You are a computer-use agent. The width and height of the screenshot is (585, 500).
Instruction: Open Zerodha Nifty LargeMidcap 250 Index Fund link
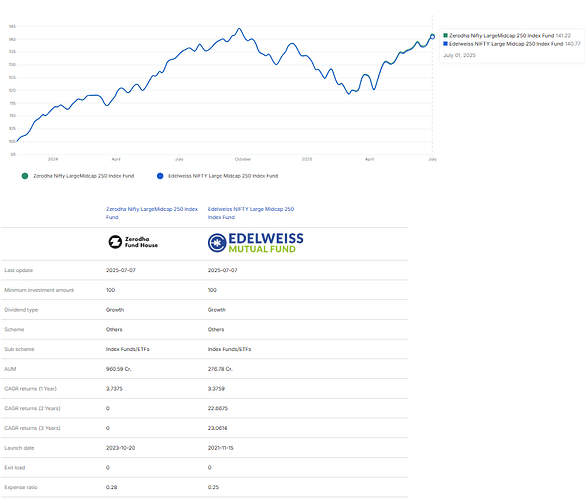(152, 213)
